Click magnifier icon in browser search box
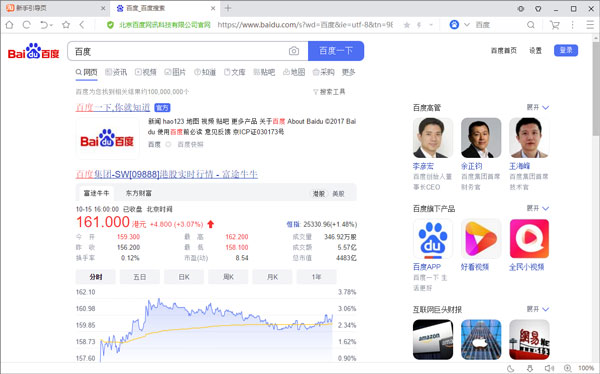This screenshot has width=600, height=374. click(x=531, y=25)
